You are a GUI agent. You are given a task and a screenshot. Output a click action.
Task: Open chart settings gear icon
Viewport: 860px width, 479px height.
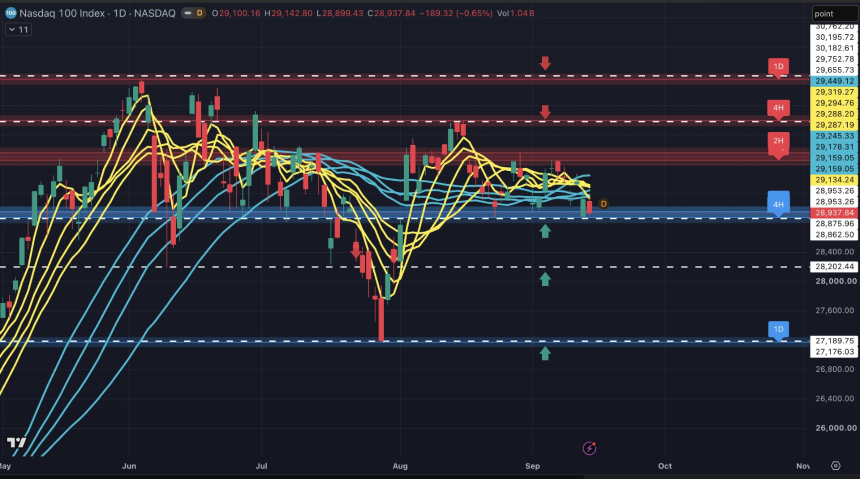tap(835, 466)
